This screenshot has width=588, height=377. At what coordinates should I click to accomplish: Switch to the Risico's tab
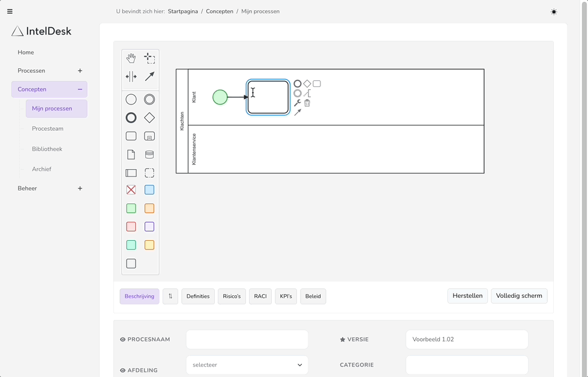pyautogui.click(x=232, y=296)
